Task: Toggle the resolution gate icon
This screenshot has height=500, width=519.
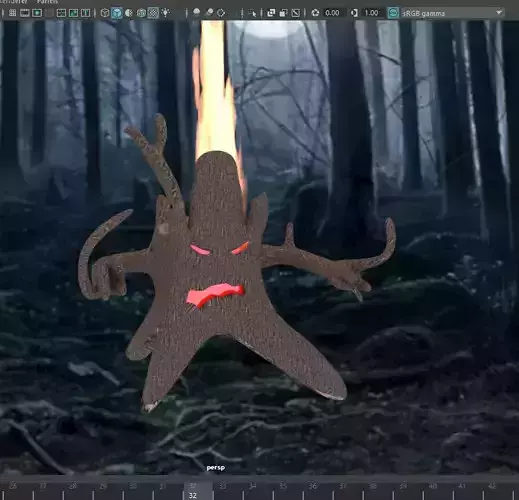Action: tap(37, 13)
